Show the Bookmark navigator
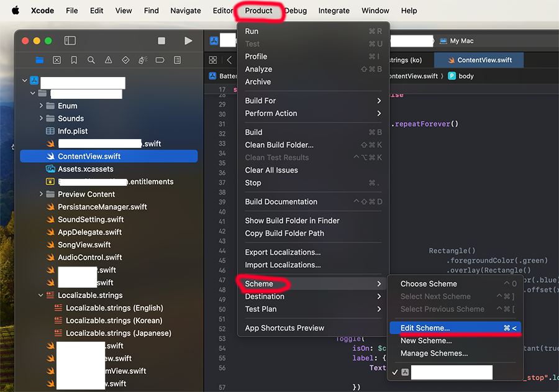Image resolution: width=559 pixels, height=392 pixels. click(x=74, y=60)
